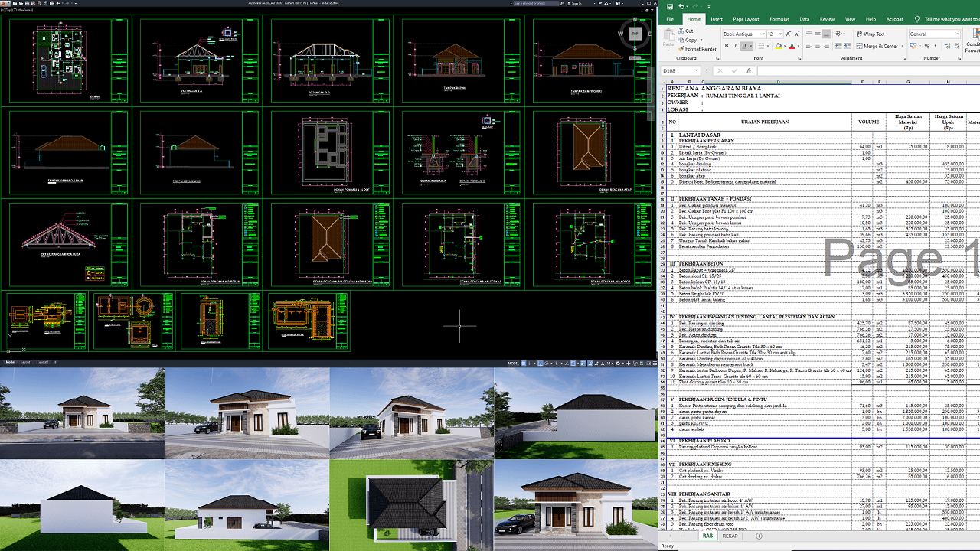The image size is (980, 551).
Task: Click the Increase Indent icon
Action: click(x=847, y=46)
